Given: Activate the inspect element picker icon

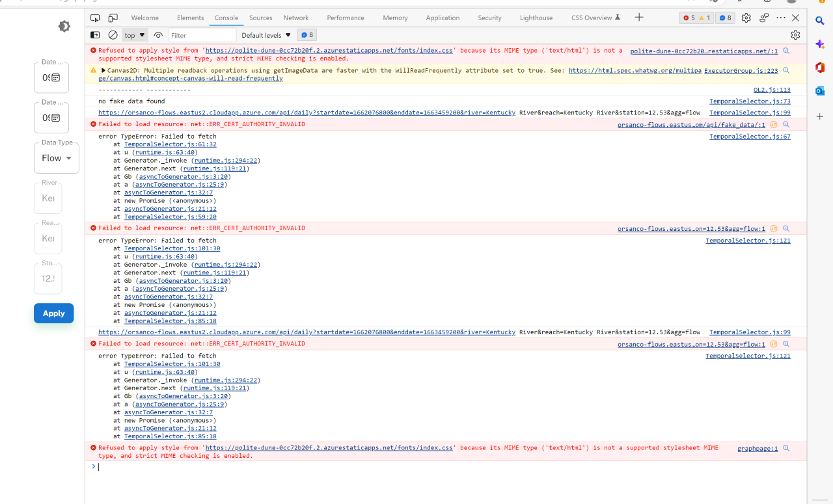Looking at the screenshot, I should [96, 18].
